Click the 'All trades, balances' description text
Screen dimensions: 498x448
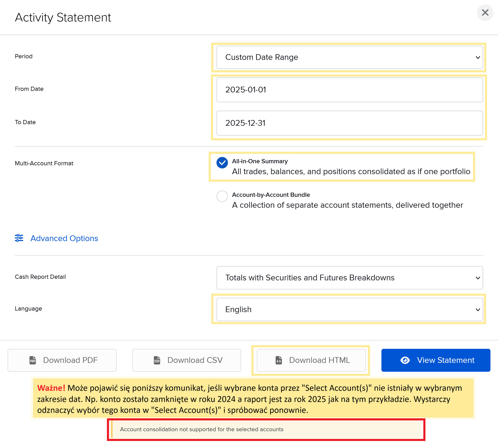coord(351,172)
